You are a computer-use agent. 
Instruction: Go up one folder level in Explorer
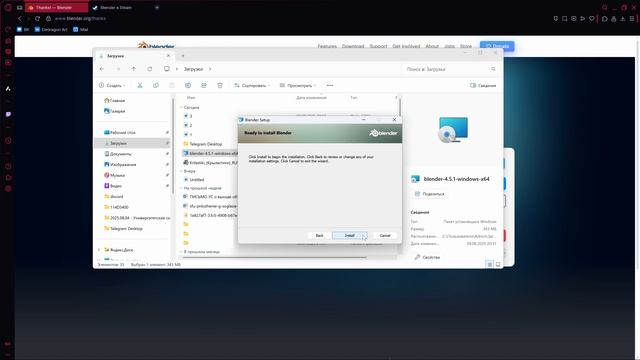tap(133, 69)
